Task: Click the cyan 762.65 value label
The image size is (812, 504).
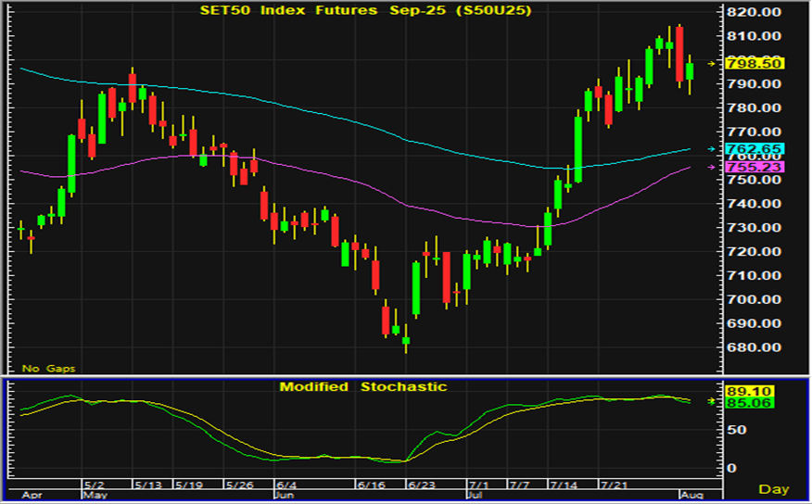Action: coord(757,148)
